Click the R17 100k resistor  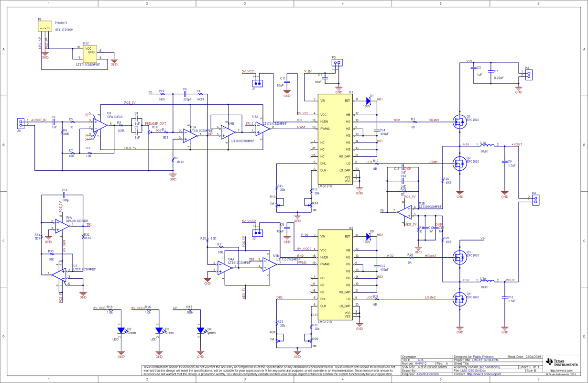tap(190, 310)
